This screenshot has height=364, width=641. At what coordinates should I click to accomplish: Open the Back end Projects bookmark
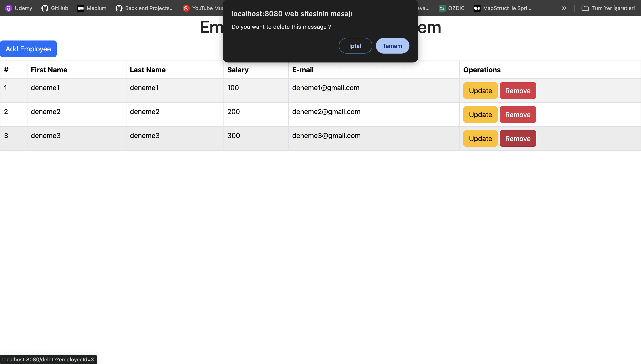point(144,8)
